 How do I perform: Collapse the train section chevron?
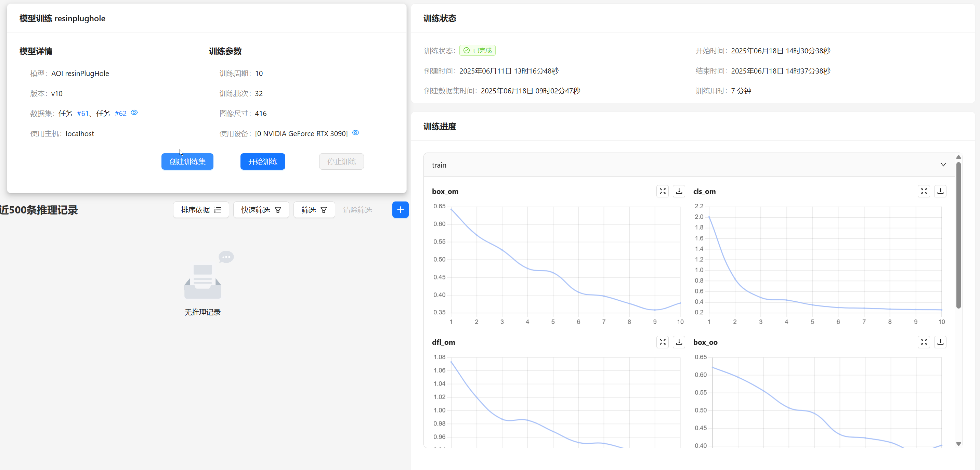click(943, 165)
